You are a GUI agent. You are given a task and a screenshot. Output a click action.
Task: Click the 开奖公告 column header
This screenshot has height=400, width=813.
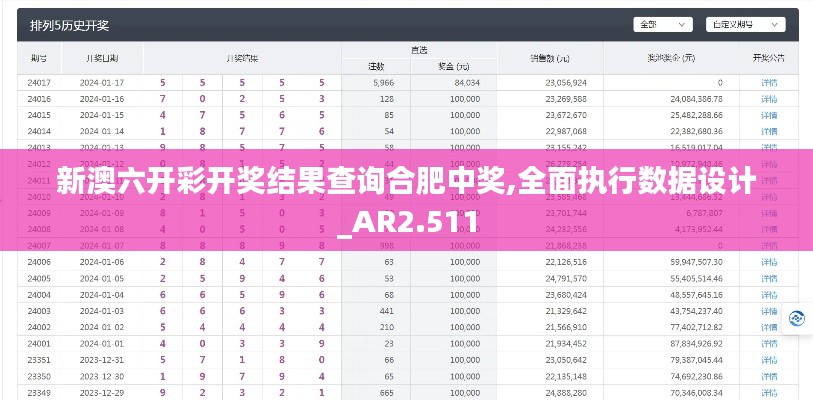768,59
